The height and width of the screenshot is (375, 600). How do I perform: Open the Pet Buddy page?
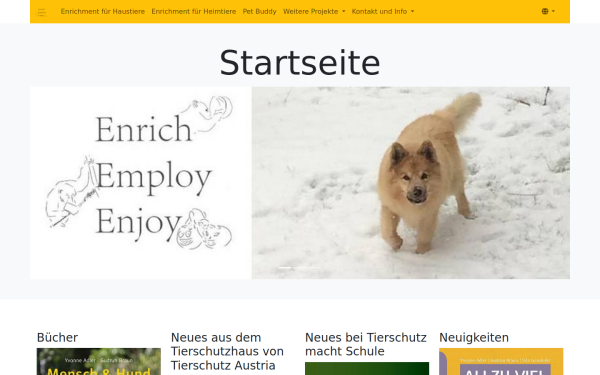point(259,11)
